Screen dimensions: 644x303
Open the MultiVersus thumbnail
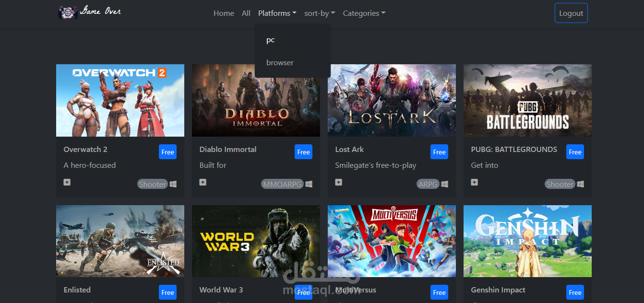pyautogui.click(x=392, y=241)
